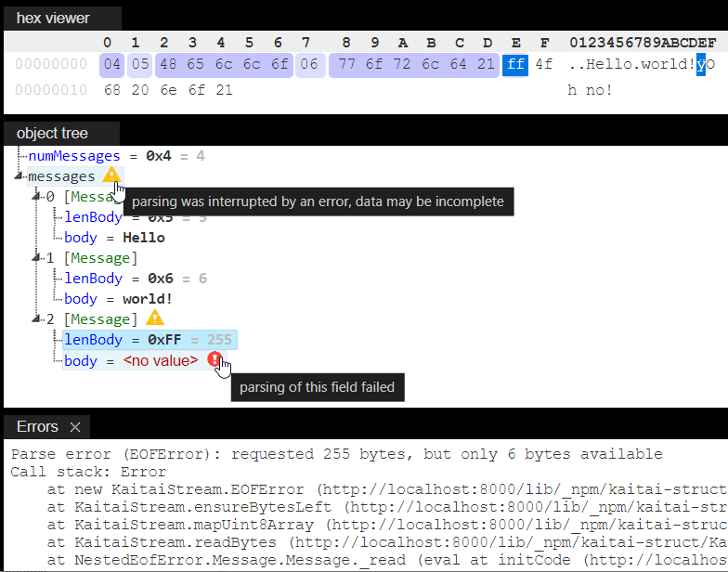Click highlighted ff byte in hex view
This screenshot has width=728, height=572.
click(515, 65)
